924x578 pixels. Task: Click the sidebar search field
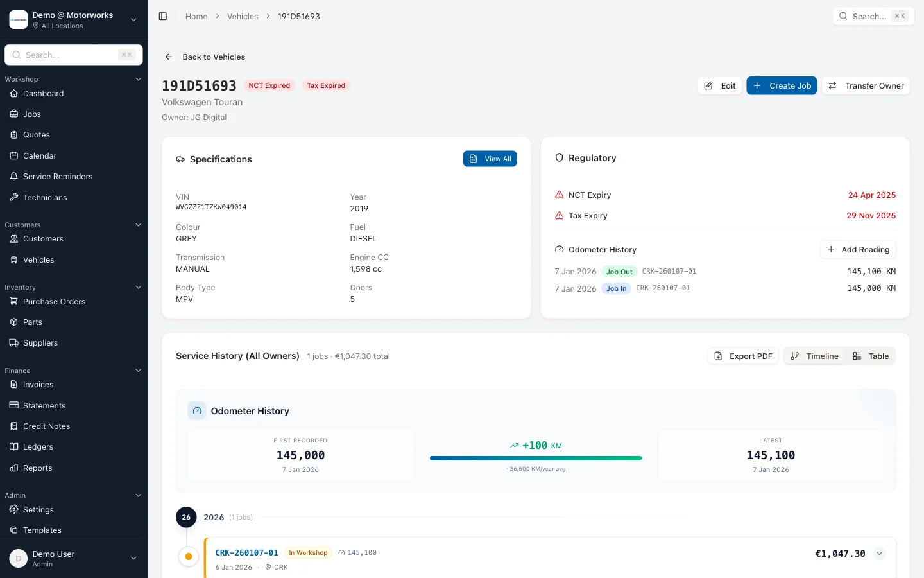(x=73, y=55)
